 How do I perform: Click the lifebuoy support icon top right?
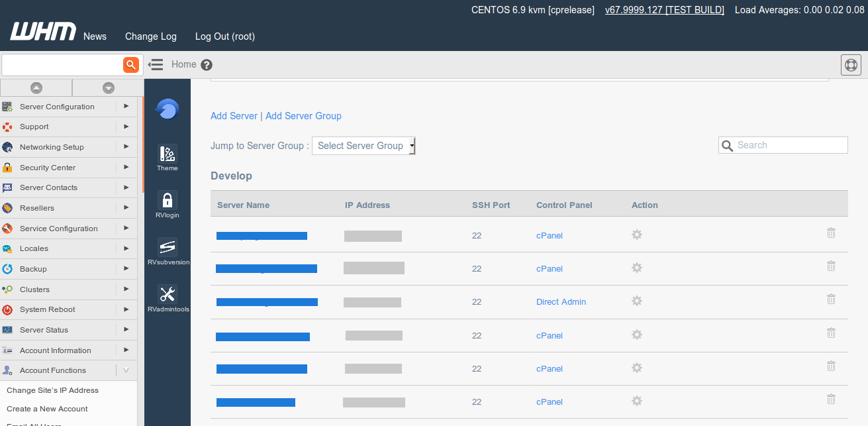coord(851,65)
